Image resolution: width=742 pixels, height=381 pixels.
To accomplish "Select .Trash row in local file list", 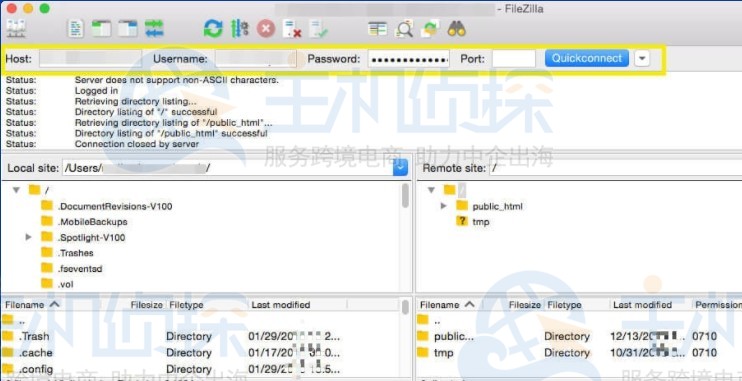I will coord(199,337).
